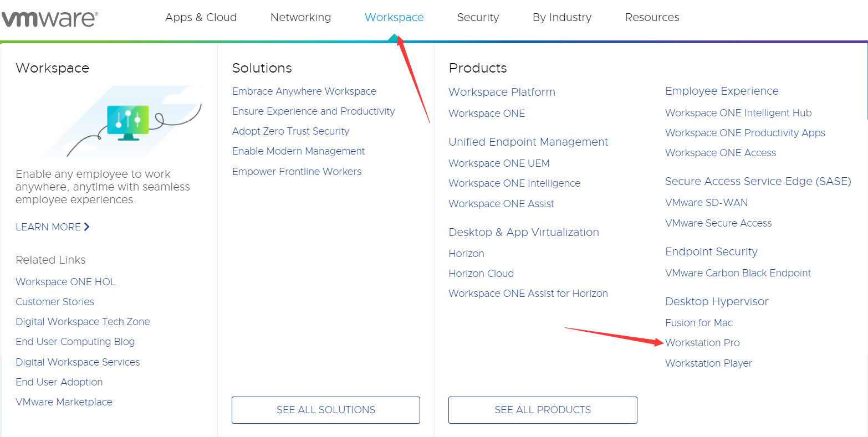Screen dimensions: 868x437
Task: Select Workspace ONE Assist
Action: coord(502,204)
